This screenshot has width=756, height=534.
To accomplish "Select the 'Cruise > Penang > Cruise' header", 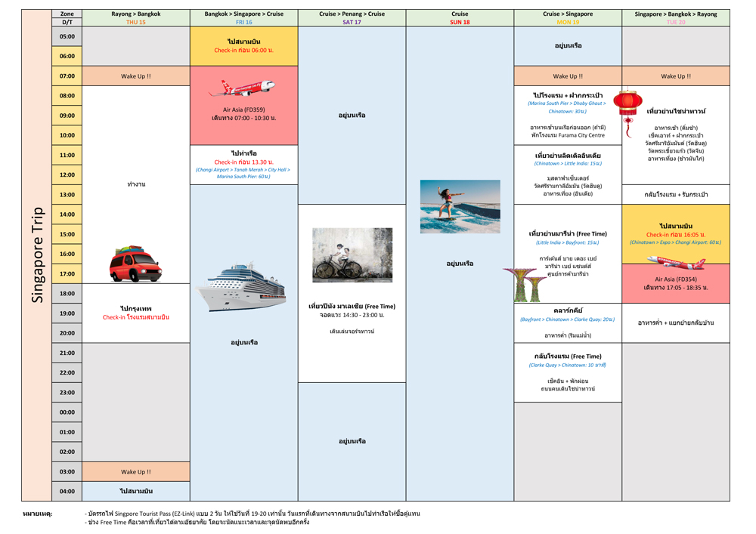I will (352, 14).
